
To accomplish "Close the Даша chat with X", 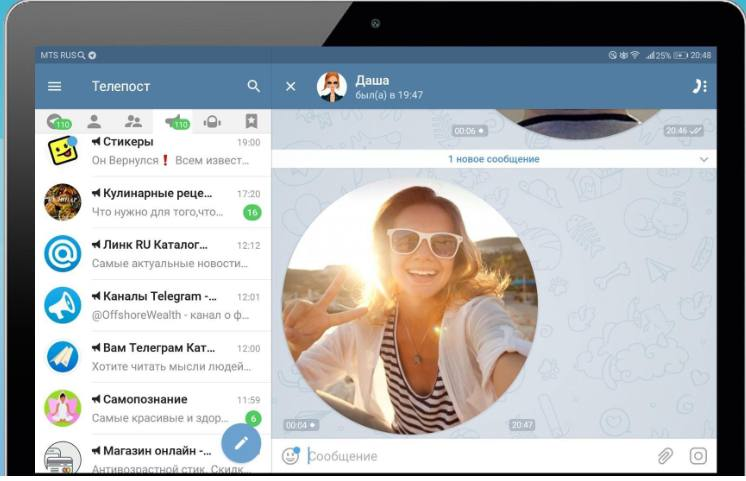I will pos(291,87).
